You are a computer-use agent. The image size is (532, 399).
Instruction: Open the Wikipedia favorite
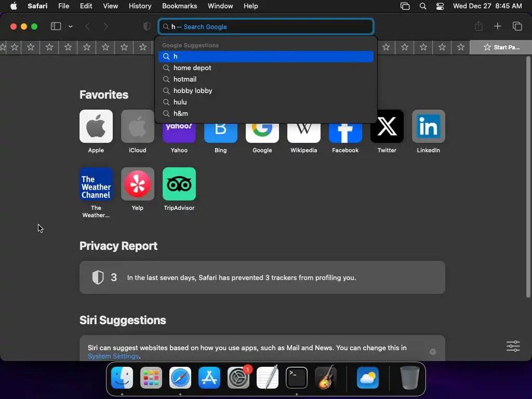pyautogui.click(x=303, y=133)
